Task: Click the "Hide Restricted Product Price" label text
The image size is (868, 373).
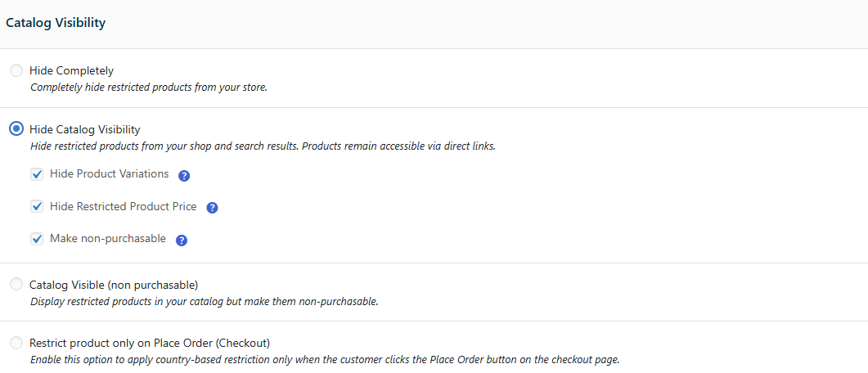Action: [x=123, y=207]
